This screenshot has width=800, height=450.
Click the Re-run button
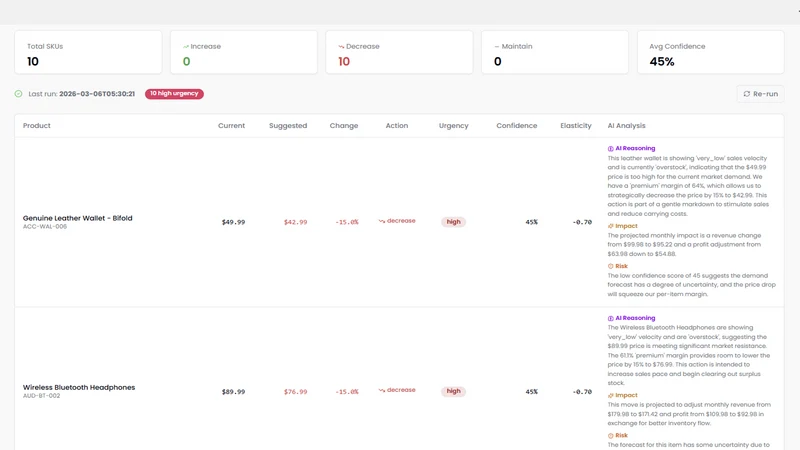pyautogui.click(x=760, y=94)
